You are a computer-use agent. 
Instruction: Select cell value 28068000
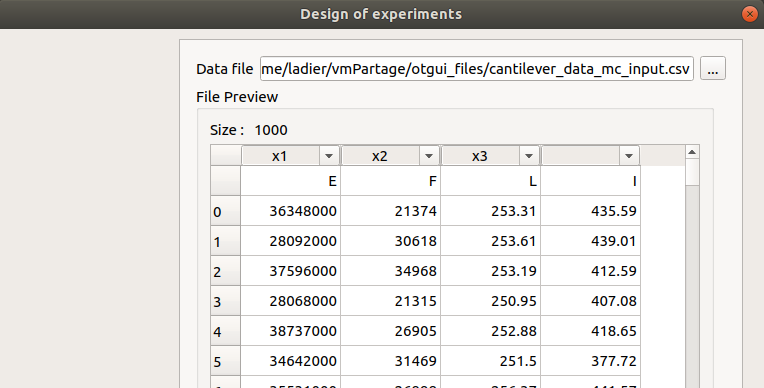click(x=291, y=301)
